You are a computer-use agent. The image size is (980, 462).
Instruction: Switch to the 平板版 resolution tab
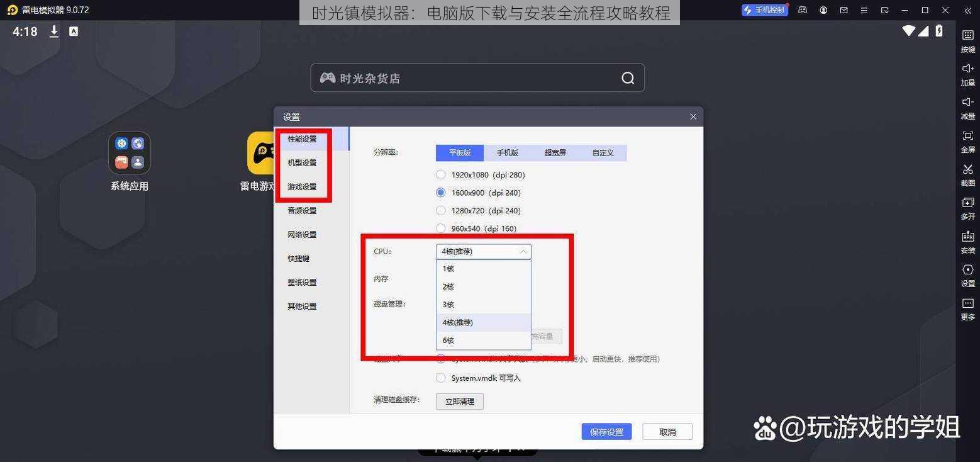(460, 153)
